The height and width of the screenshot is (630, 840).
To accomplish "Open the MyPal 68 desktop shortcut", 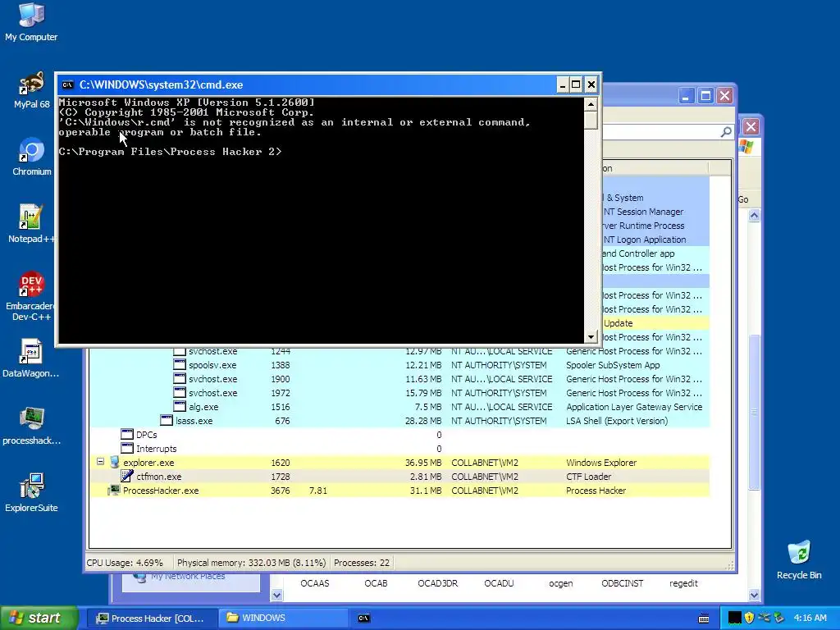I will point(31,90).
